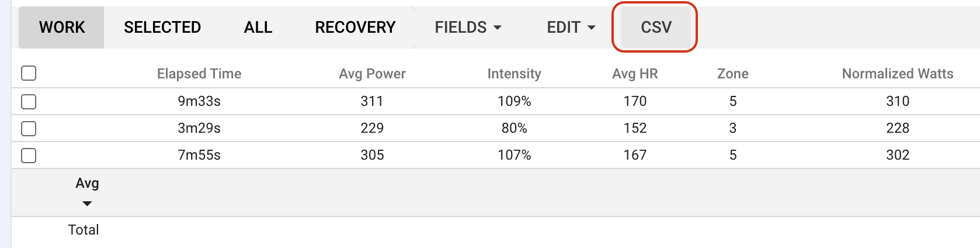The height and width of the screenshot is (248, 980).
Task: Check the 9m33s interval row checkbox
Action: click(29, 102)
